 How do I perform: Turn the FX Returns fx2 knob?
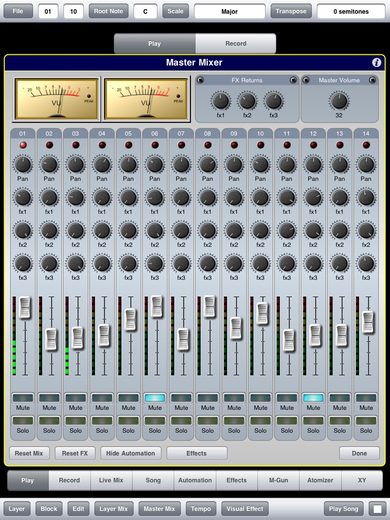coord(247,101)
